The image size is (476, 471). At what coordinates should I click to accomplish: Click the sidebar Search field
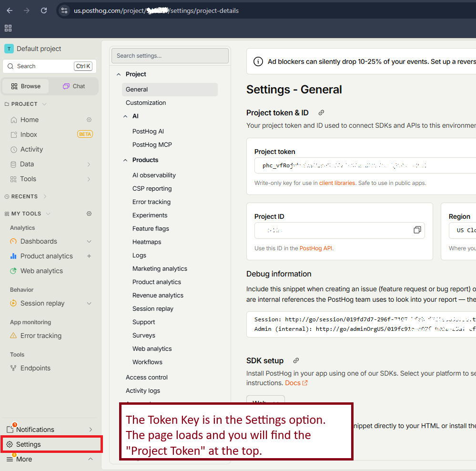click(50, 66)
